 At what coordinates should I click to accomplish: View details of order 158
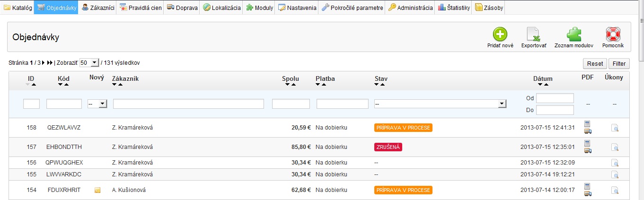click(x=615, y=128)
